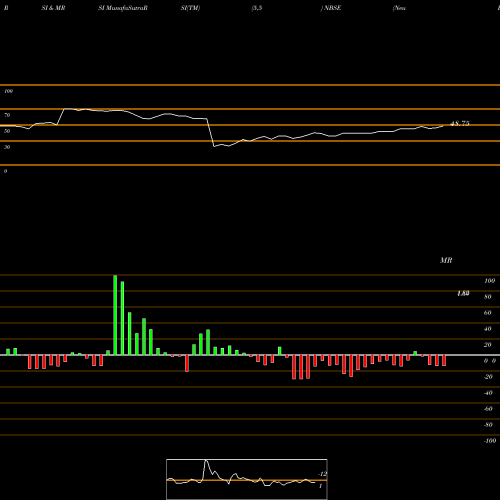The height and width of the screenshot is (500, 500).
Task: Click the -60 axis label on histogram
Action: [x=488, y=409]
